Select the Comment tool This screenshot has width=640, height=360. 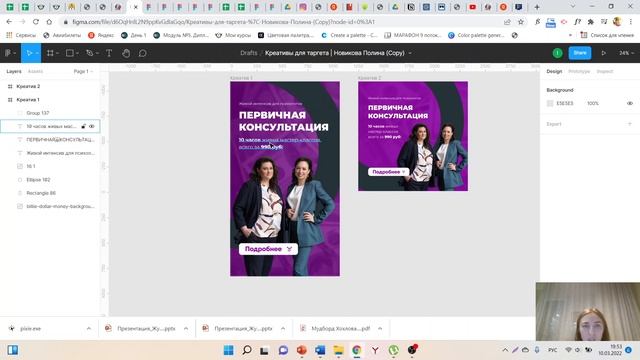pyautogui.click(x=142, y=53)
